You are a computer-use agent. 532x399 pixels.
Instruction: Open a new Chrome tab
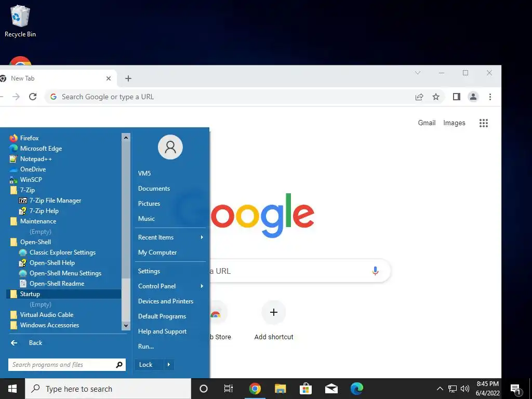(x=128, y=78)
